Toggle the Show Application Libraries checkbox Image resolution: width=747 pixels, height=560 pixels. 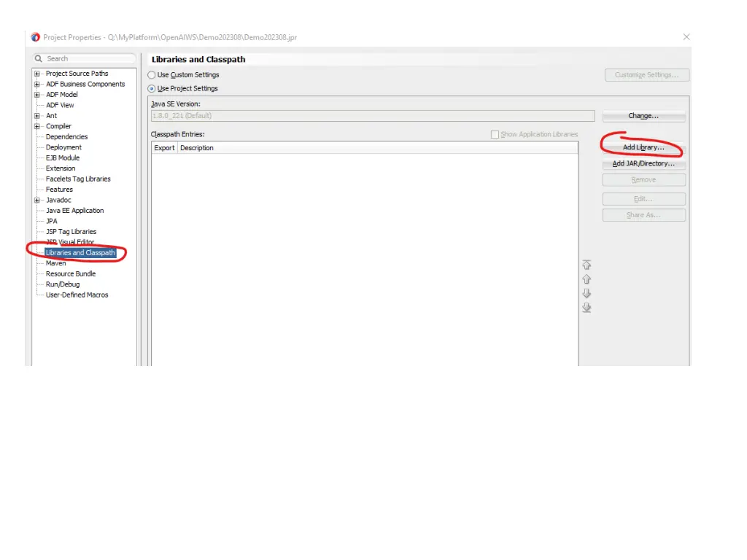[495, 135]
